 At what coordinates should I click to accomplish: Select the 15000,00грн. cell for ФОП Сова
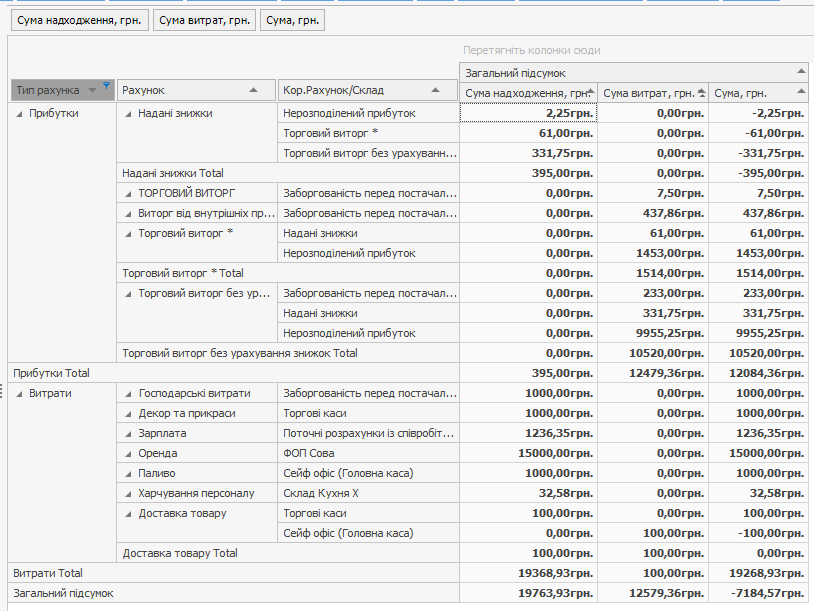pos(528,453)
